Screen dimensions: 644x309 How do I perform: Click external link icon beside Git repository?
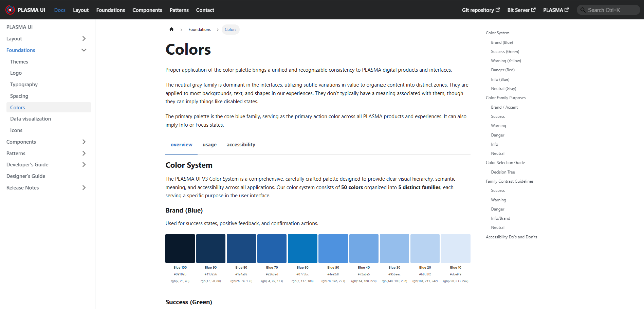[x=498, y=10]
